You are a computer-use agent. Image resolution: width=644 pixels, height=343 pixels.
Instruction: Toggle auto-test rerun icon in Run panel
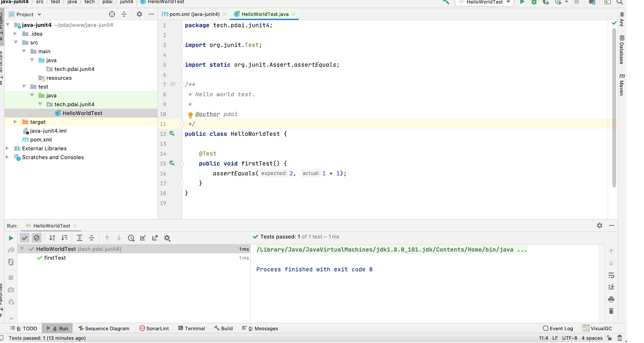[x=11, y=262]
